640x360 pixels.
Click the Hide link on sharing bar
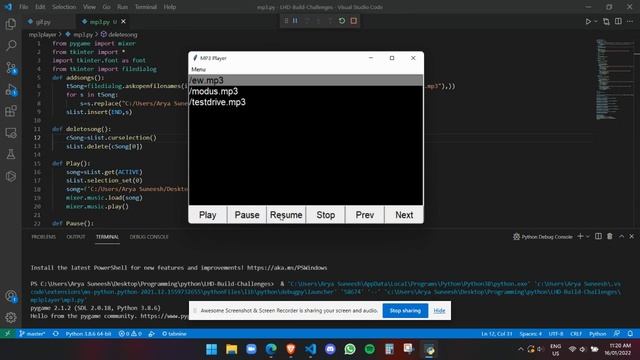(439, 311)
